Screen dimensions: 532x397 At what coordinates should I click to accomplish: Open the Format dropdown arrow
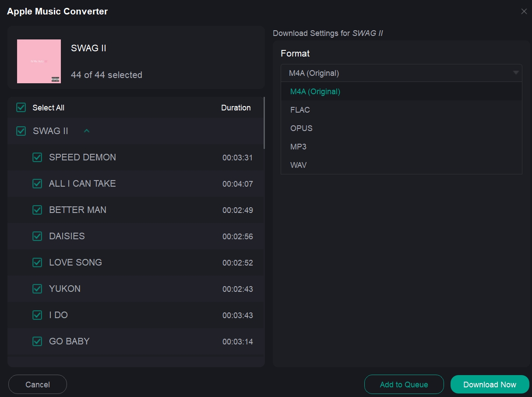516,73
